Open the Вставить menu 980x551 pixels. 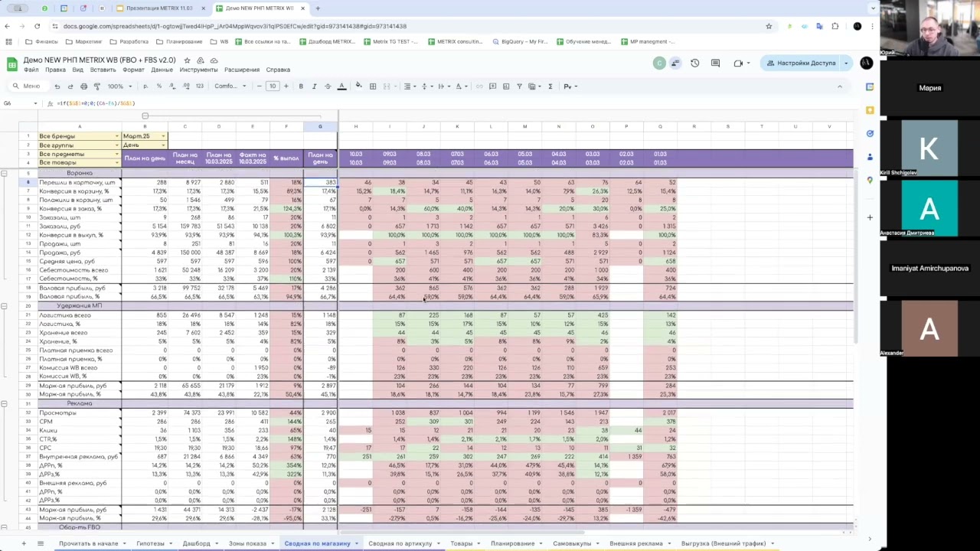tap(103, 70)
